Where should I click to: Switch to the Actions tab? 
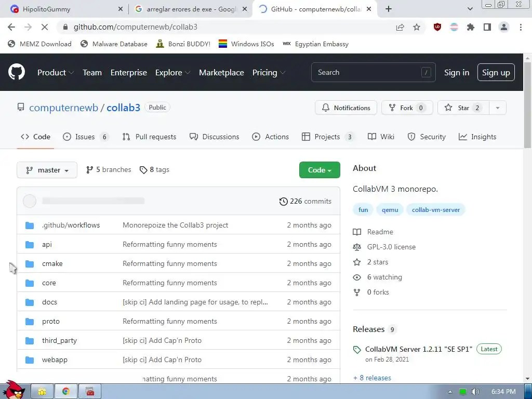pyautogui.click(x=270, y=137)
